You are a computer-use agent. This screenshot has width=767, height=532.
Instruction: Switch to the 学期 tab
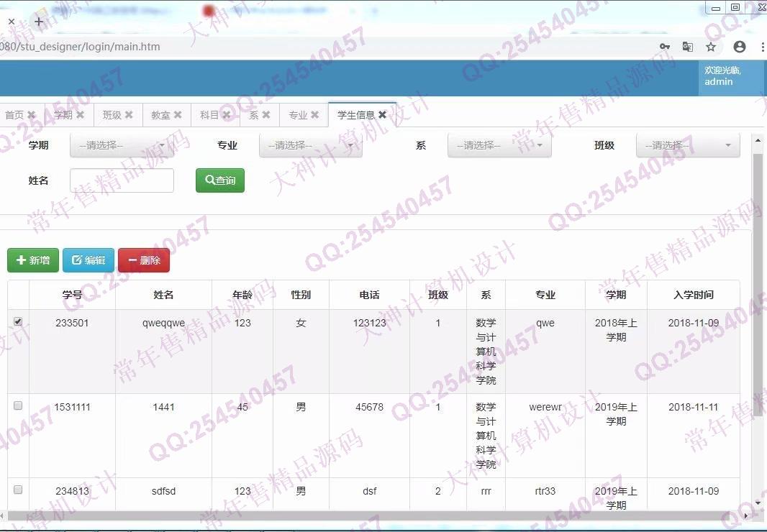pos(63,115)
